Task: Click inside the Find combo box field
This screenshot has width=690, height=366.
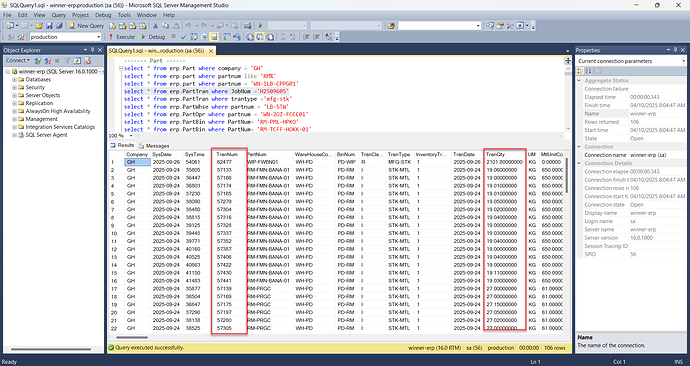Action: (436, 26)
